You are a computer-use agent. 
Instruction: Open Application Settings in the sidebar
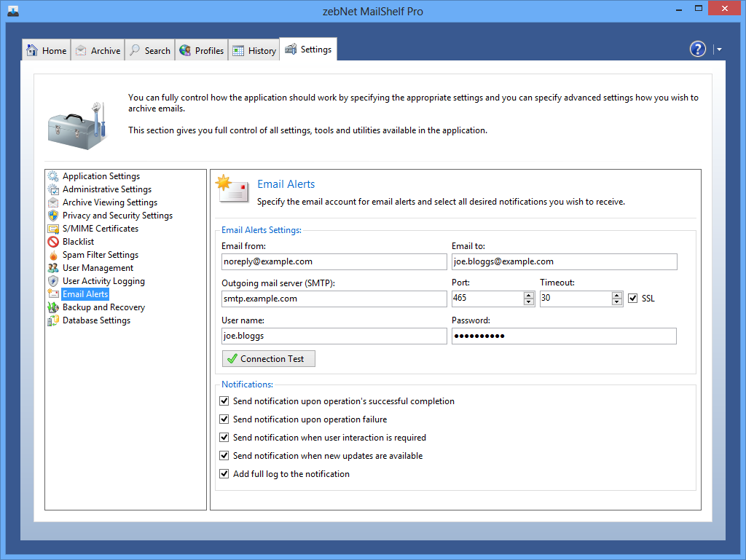[x=101, y=176]
